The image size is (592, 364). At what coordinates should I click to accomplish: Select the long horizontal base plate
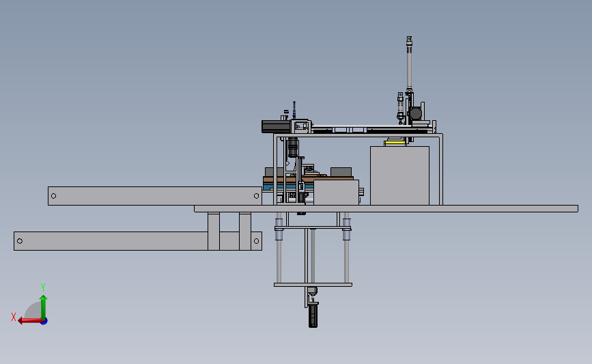click(x=386, y=209)
